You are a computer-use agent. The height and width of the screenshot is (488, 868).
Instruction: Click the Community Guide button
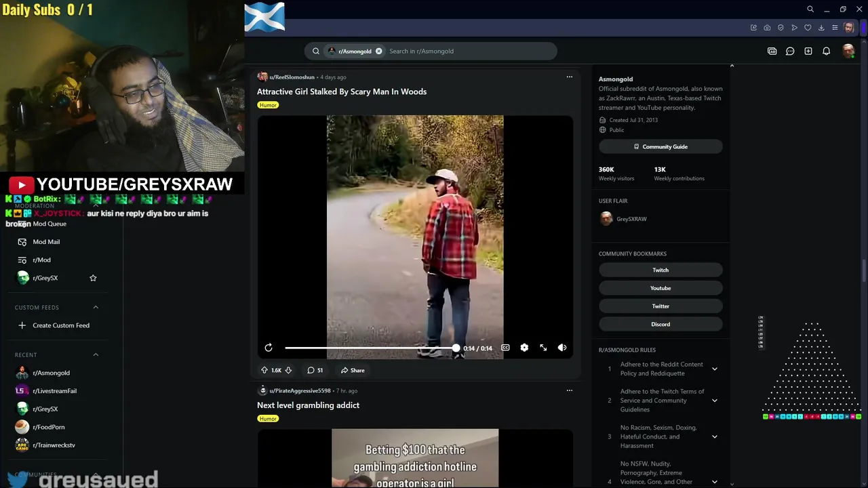660,146
